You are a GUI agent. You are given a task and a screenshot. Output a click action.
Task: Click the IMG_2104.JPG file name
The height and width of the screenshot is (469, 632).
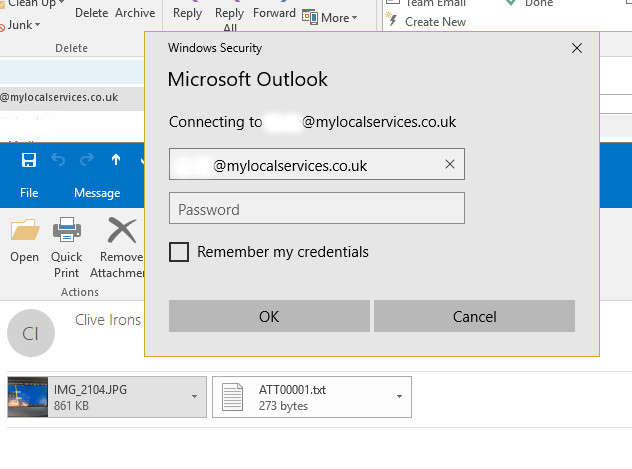[90, 390]
